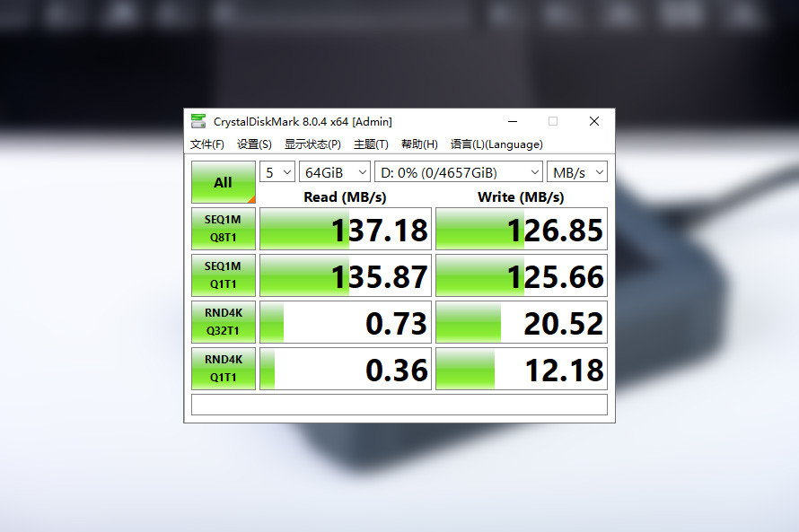Open the 帮助(H) menu

click(x=419, y=144)
